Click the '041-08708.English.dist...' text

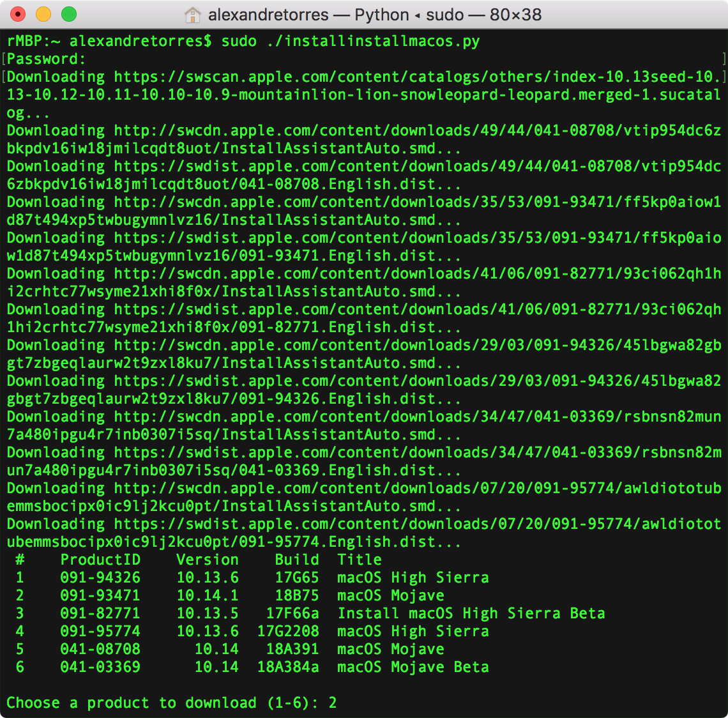tap(349, 185)
